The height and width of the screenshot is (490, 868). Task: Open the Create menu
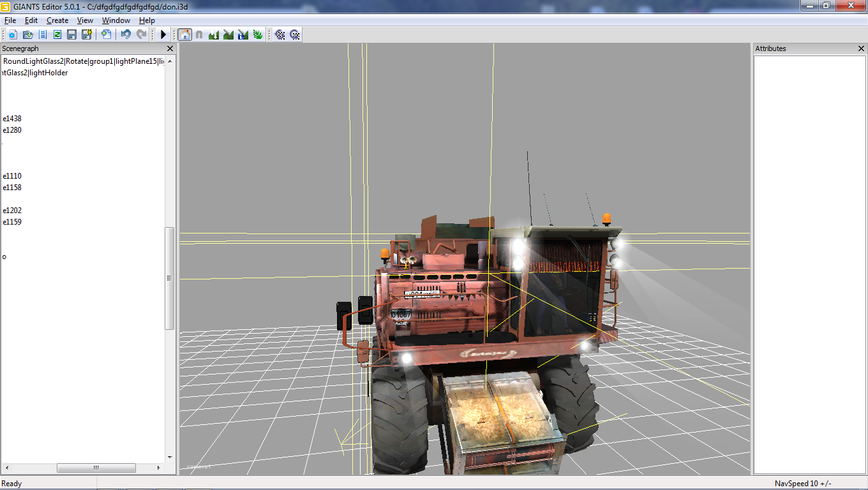57,20
